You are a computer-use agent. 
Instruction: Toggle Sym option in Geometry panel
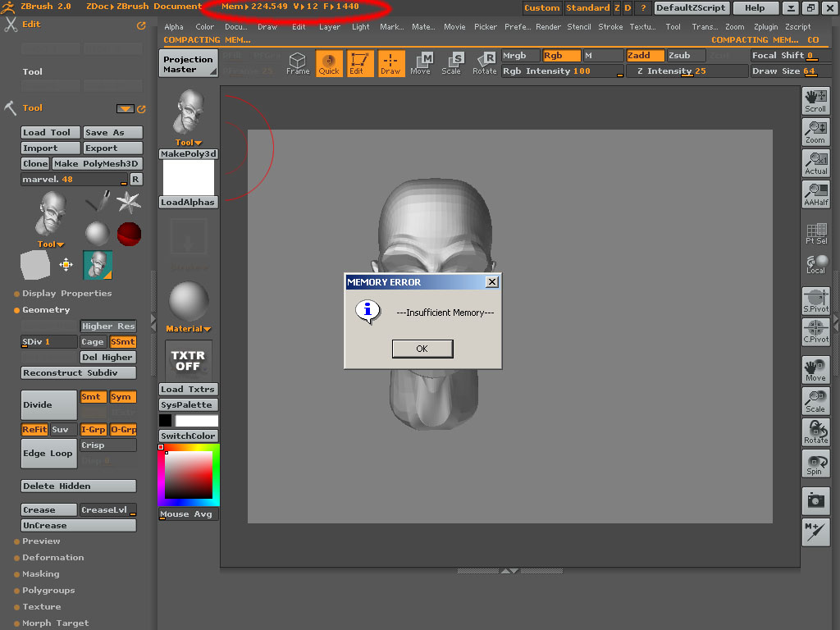[x=121, y=397]
